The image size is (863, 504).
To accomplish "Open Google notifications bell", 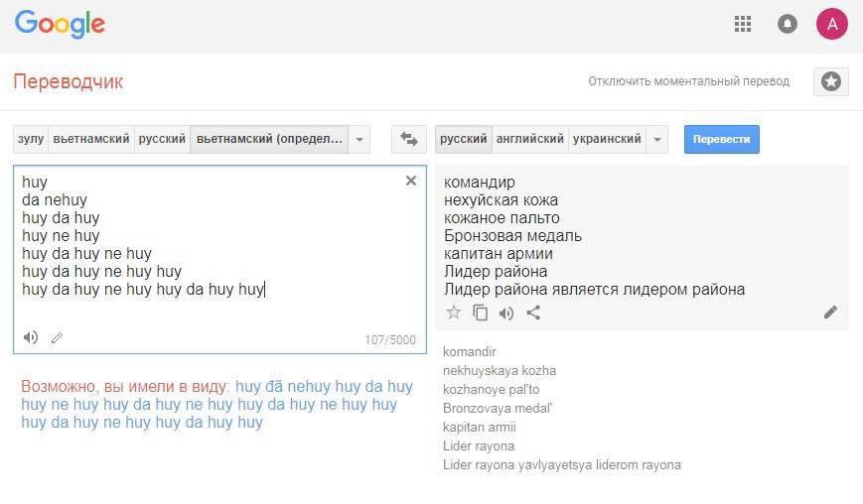I will pyautogui.click(x=788, y=24).
